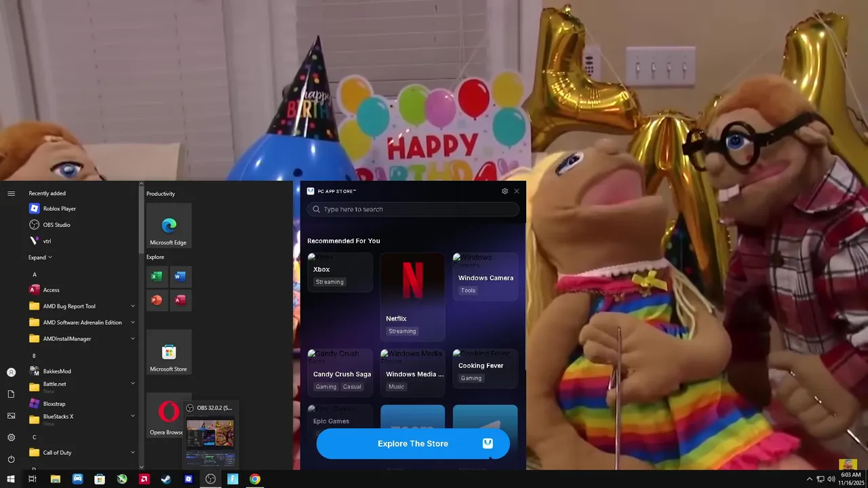This screenshot has width=868, height=488.
Task: Click the Productivity group heading
Action: pyautogui.click(x=161, y=194)
